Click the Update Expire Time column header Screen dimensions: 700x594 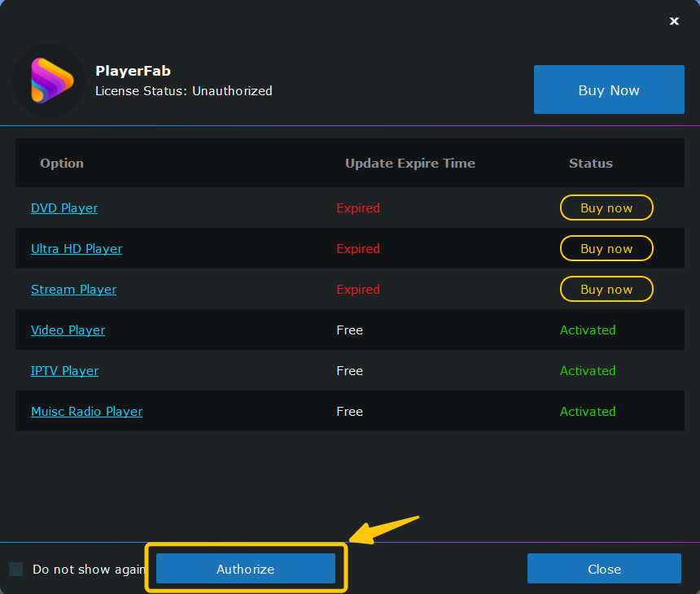pyautogui.click(x=409, y=164)
